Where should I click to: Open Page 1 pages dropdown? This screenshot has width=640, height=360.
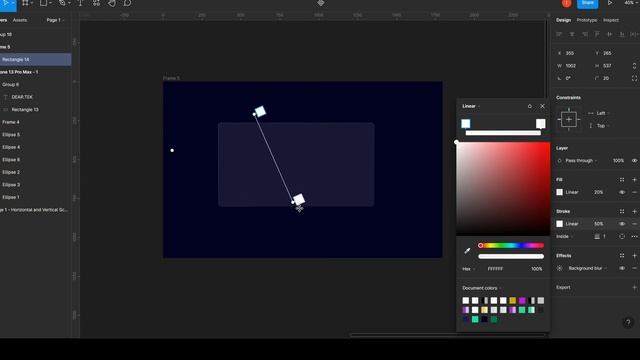coord(55,20)
